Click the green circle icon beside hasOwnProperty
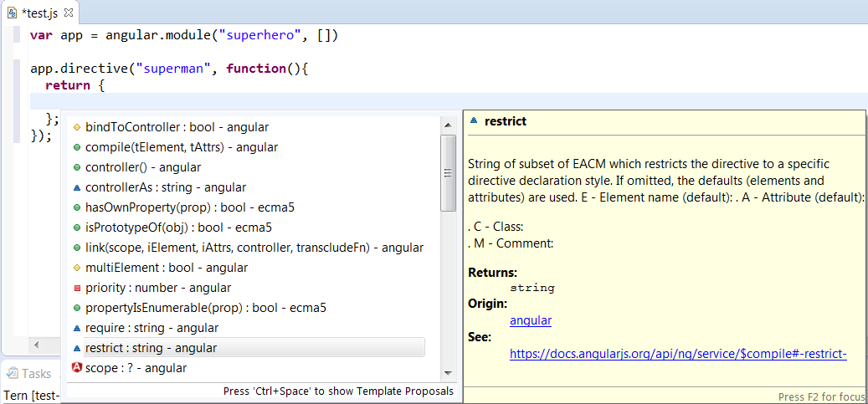Image resolution: width=868 pixels, height=404 pixels. [77, 208]
